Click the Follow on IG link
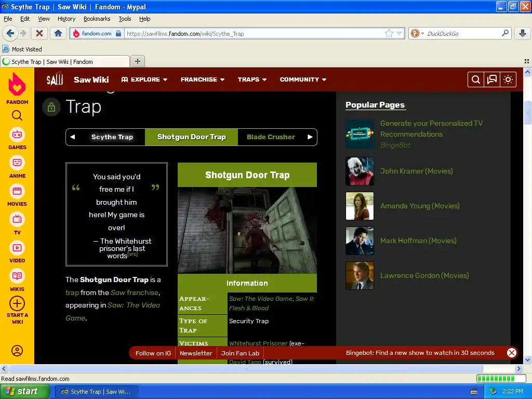Screen dimensions: 532x399 [153, 353]
